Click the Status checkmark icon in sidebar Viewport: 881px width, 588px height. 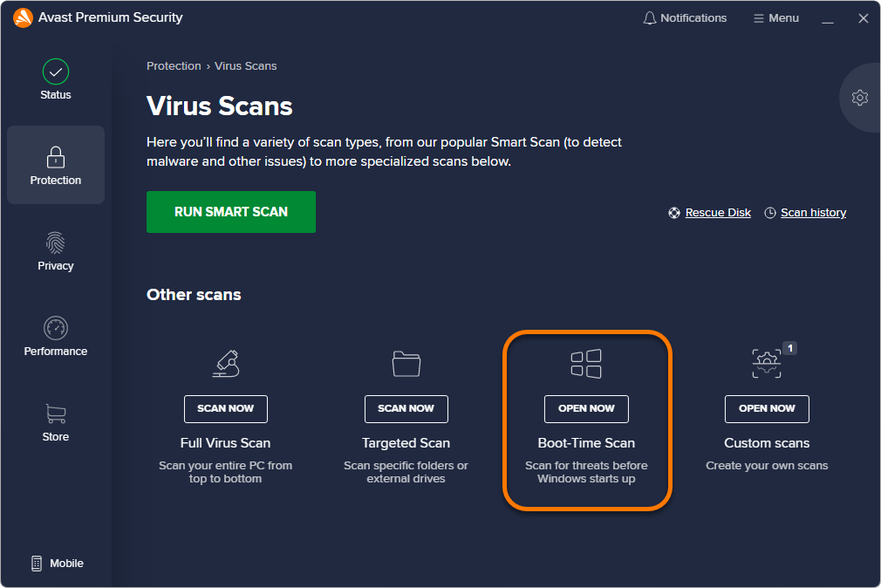(56, 72)
